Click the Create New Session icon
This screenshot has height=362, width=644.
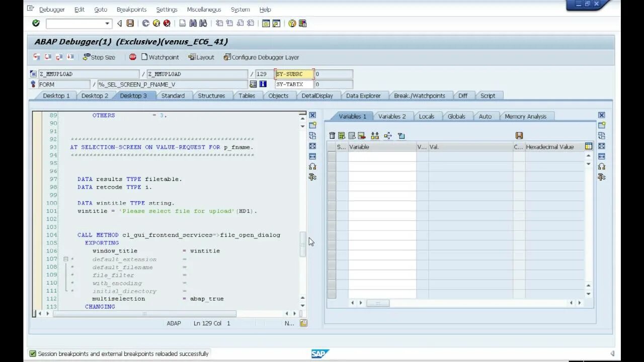click(x=266, y=23)
